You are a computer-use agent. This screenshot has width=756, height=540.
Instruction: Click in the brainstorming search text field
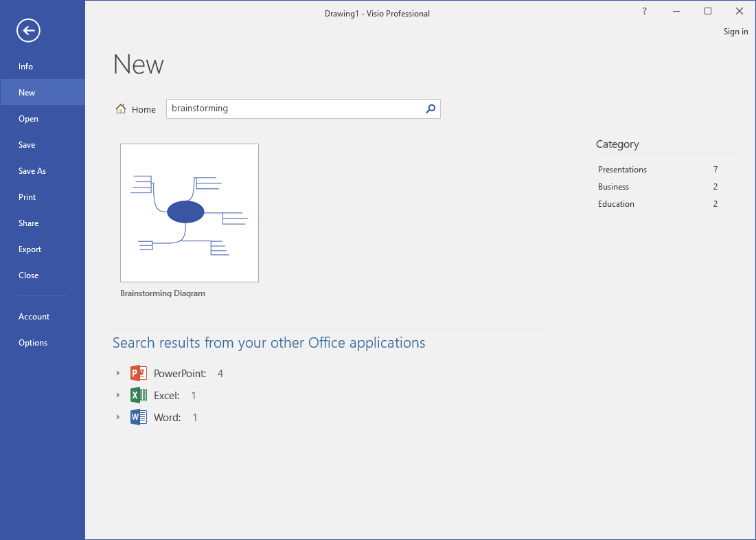coord(295,109)
